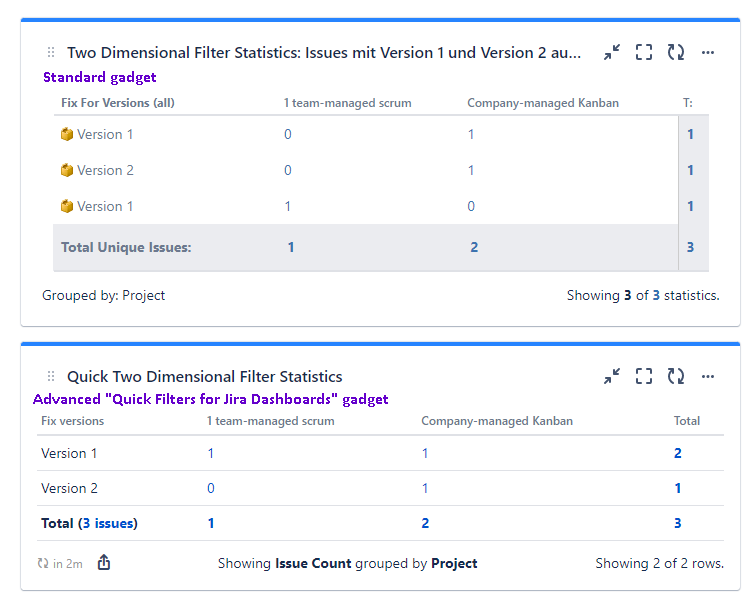Click the export share icon in Quick gadget footer
Screen dimensions: 752x599
[x=104, y=562]
